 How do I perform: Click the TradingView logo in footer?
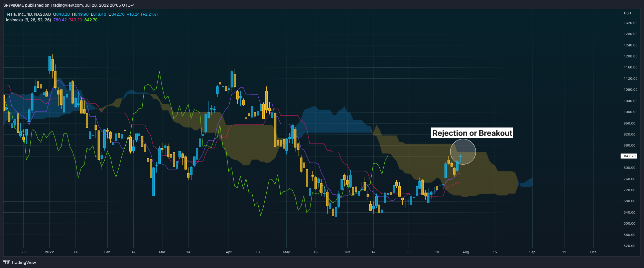20,262
